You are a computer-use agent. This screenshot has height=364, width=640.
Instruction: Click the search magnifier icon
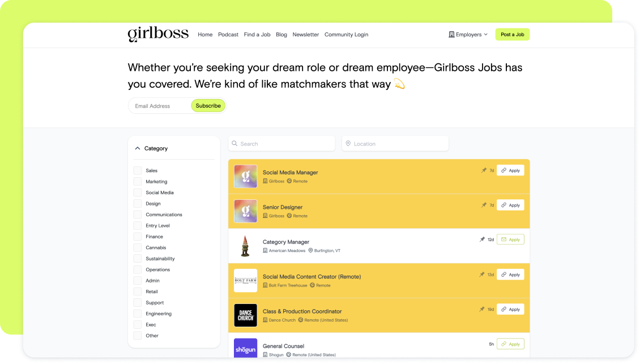[x=234, y=144]
